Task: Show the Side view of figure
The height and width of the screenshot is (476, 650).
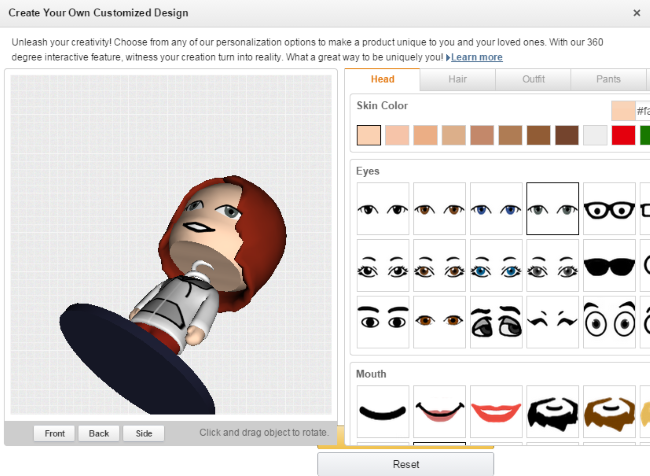Action: point(143,433)
